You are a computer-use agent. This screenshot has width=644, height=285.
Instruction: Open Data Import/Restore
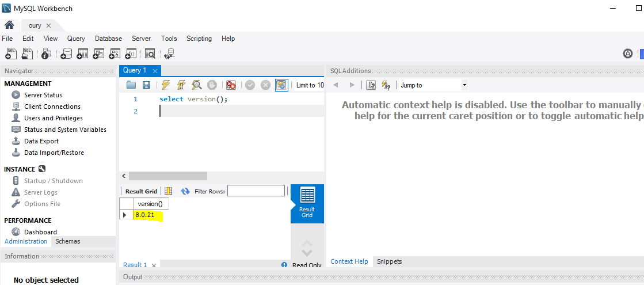click(54, 153)
